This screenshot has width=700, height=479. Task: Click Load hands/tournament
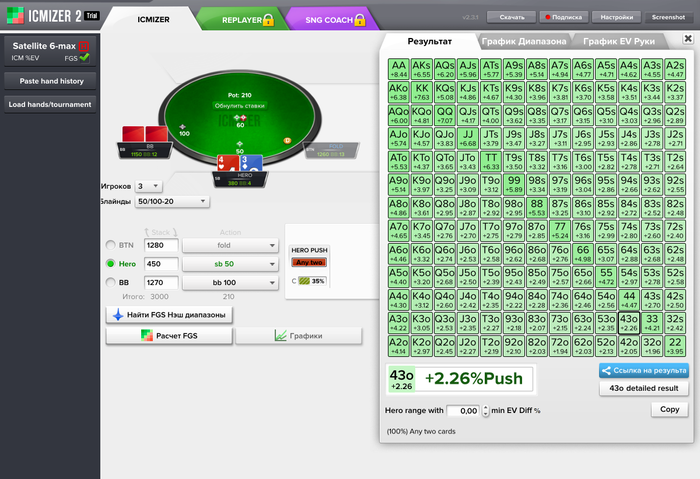tap(50, 104)
